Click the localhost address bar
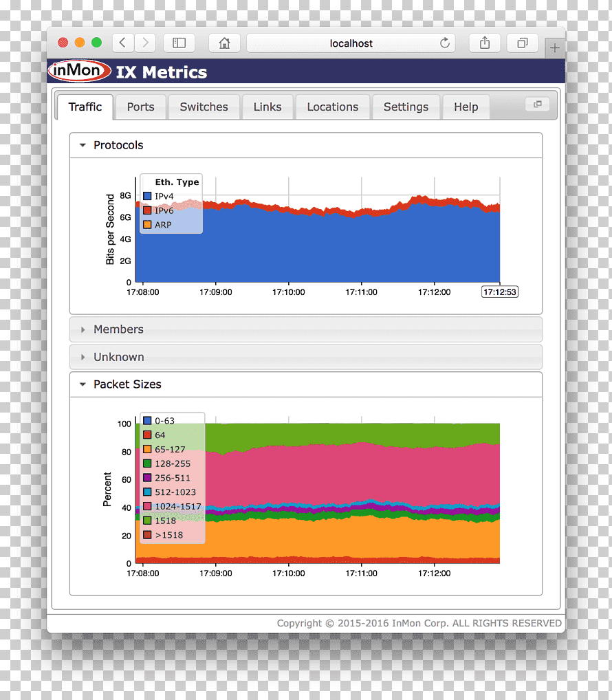The width and height of the screenshot is (612, 700). pyautogui.click(x=351, y=43)
